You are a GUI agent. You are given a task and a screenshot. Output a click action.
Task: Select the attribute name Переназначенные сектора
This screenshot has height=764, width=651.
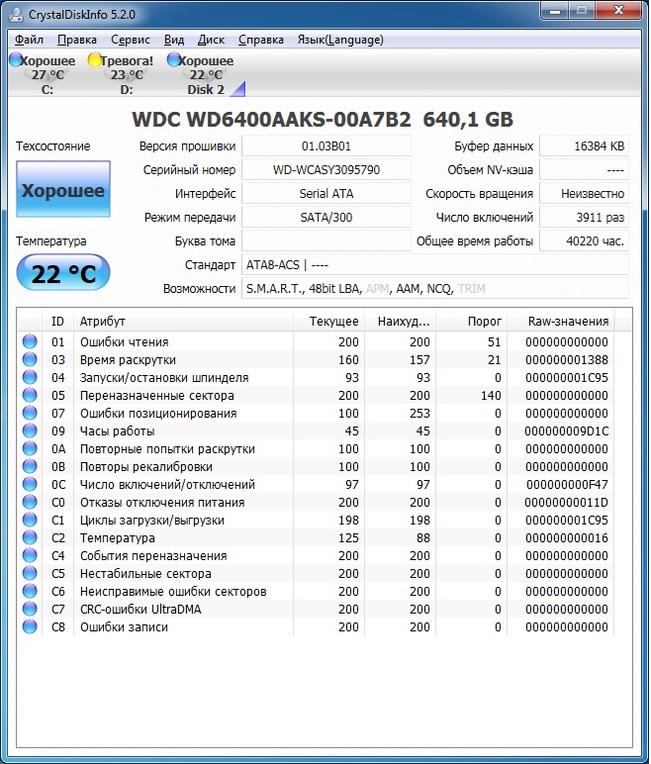[x=157, y=396]
